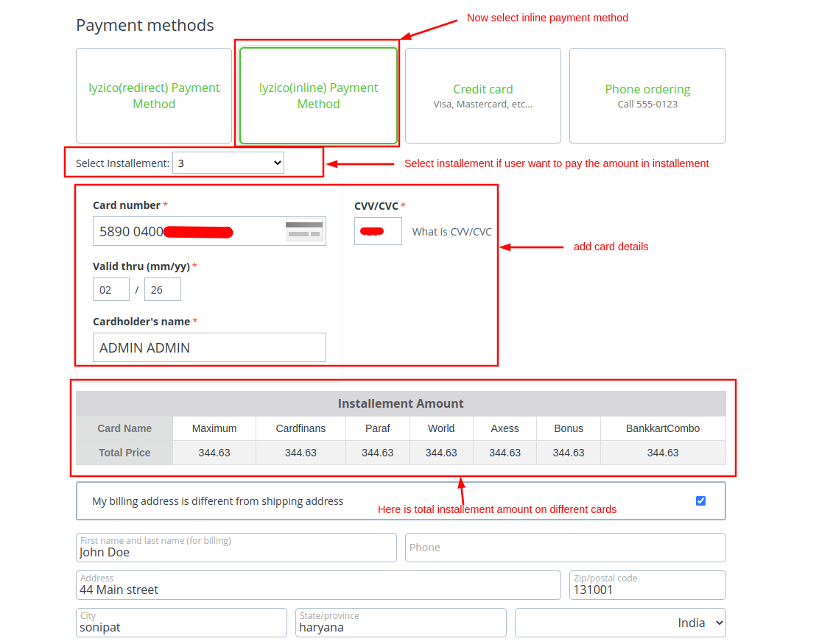Select the Iyzico(inline) Payment Method card

tap(318, 96)
